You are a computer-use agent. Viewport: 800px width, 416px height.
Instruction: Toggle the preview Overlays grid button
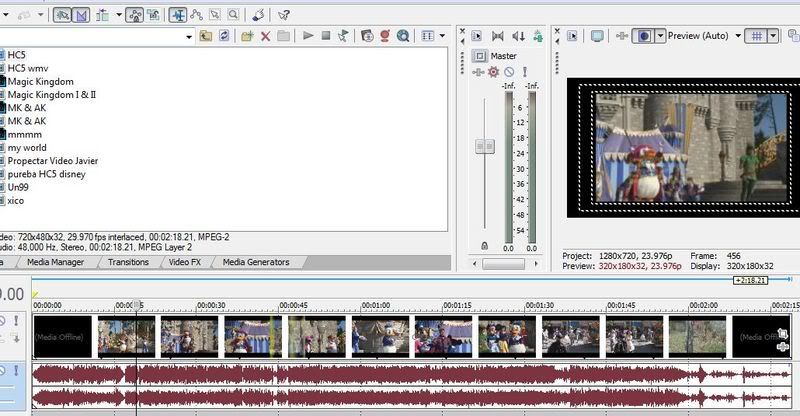[x=757, y=36]
